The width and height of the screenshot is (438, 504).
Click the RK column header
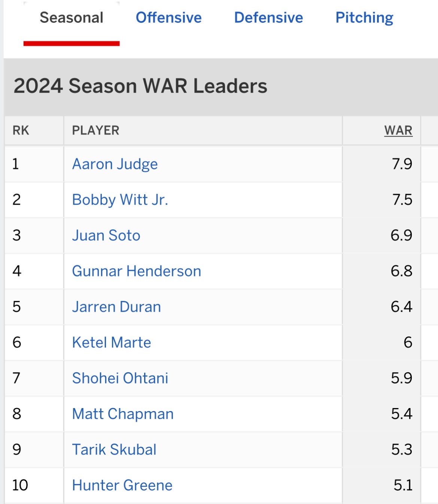coord(21,130)
